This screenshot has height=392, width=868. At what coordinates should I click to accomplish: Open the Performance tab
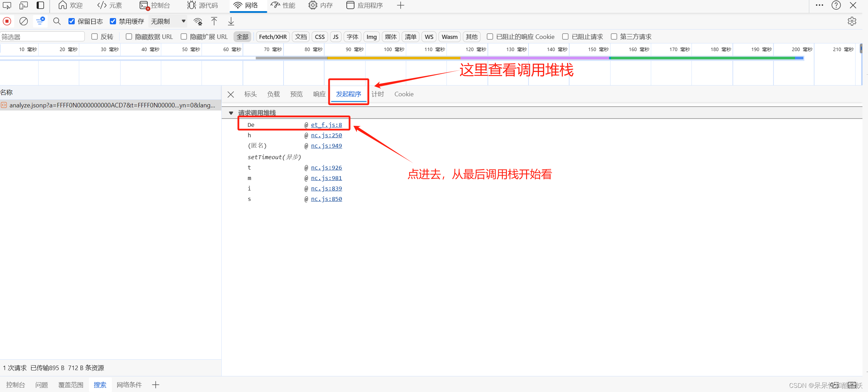coord(283,5)
